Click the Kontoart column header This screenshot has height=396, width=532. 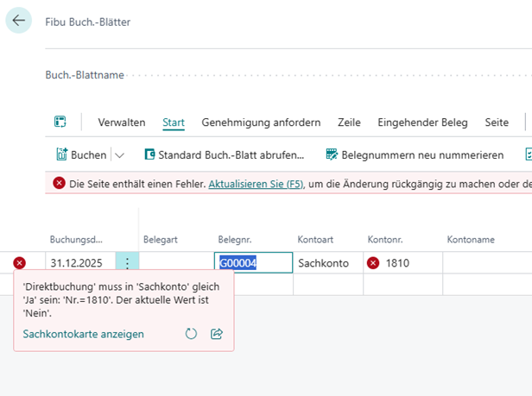pyautogui.click(x=315, y=239)
